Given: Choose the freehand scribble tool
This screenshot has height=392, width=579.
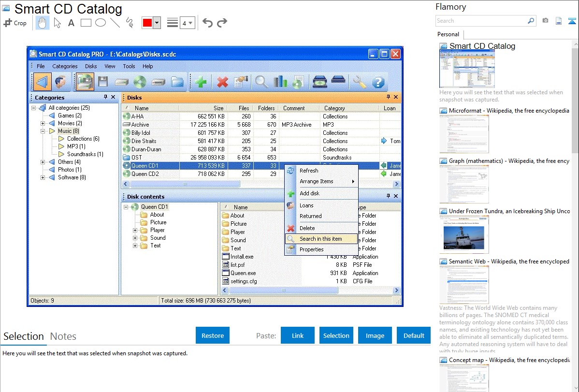Looking at the screenshot, I should [129, 23].
